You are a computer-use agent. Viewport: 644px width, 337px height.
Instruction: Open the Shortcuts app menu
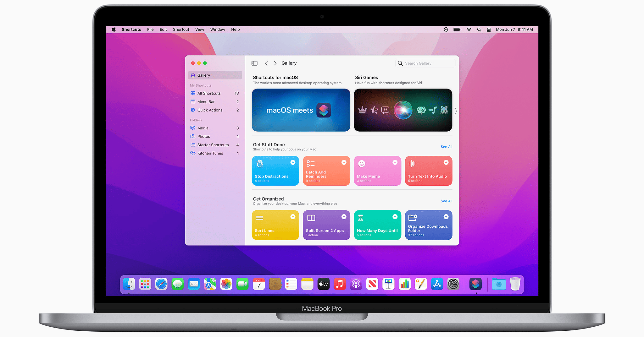click(x=131, y=30)
